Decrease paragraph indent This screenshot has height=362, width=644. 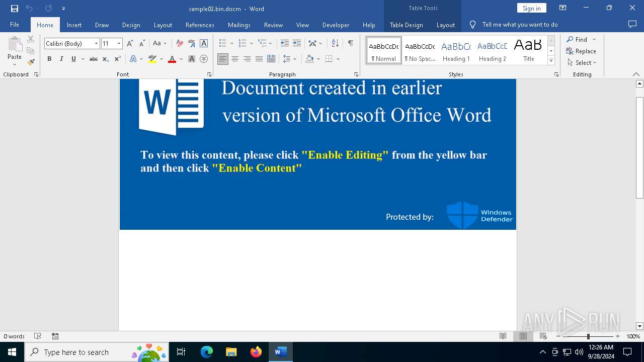pyautogui.click(x=285, y=44)
